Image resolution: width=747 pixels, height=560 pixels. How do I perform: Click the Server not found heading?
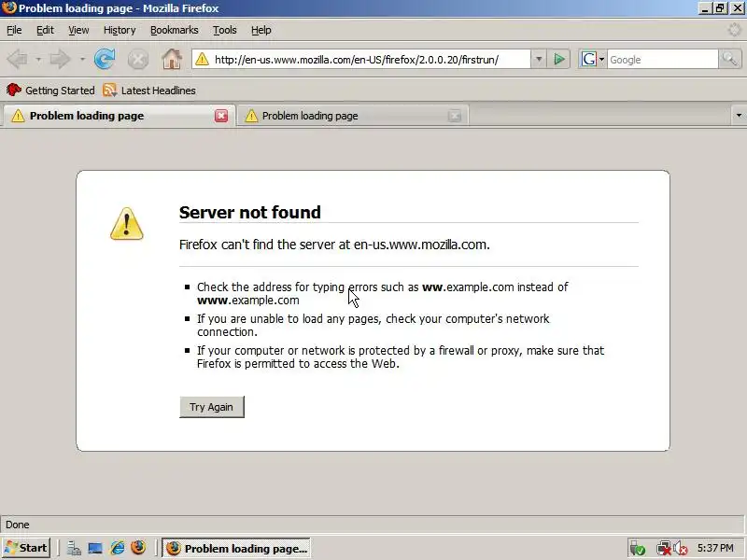(x=250, y=213)
